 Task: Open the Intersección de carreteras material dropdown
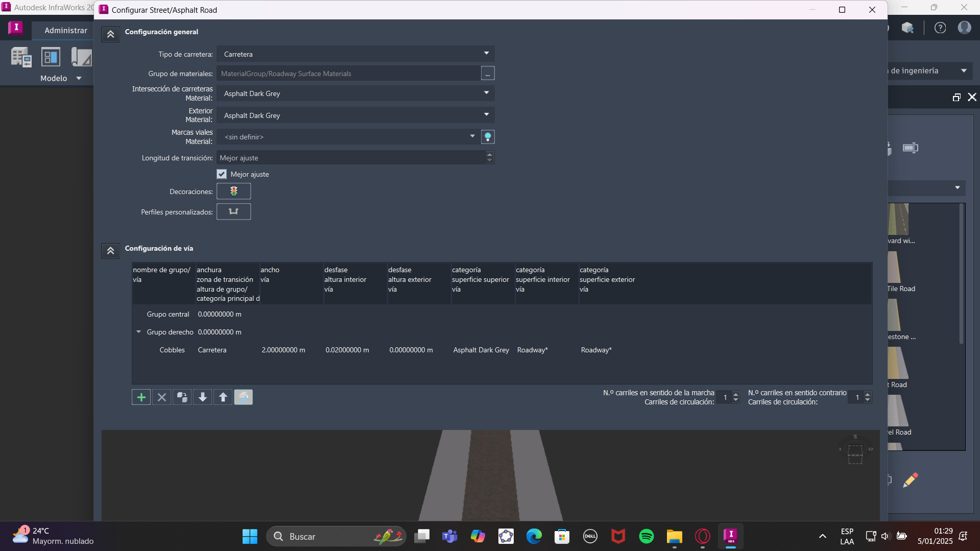[x=355, y=93]
